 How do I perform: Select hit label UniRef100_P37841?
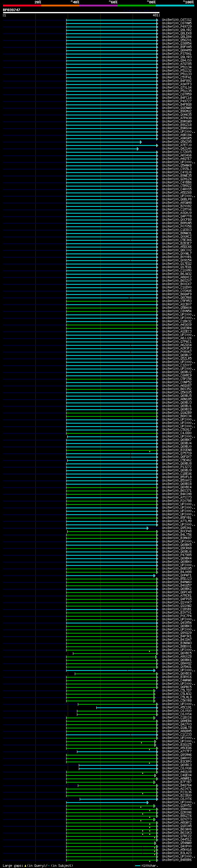pyautogui.click(x=177, y=54)
